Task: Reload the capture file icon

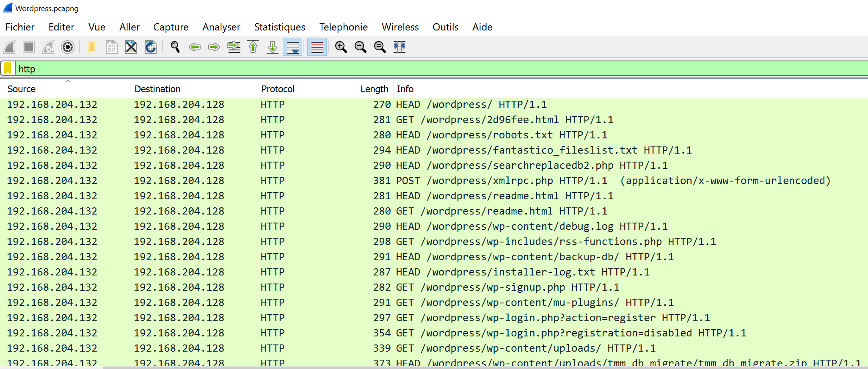Action: coord(151,47)
